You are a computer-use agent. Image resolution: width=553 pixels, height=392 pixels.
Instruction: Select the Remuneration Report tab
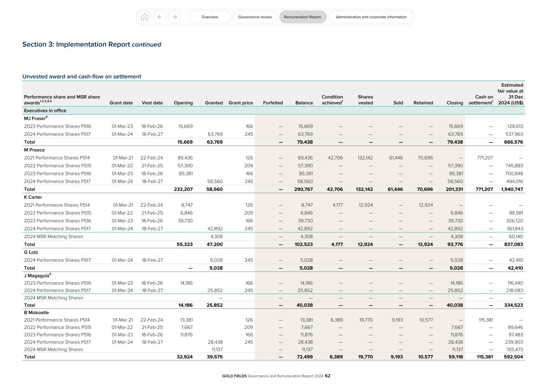[303, 17]
